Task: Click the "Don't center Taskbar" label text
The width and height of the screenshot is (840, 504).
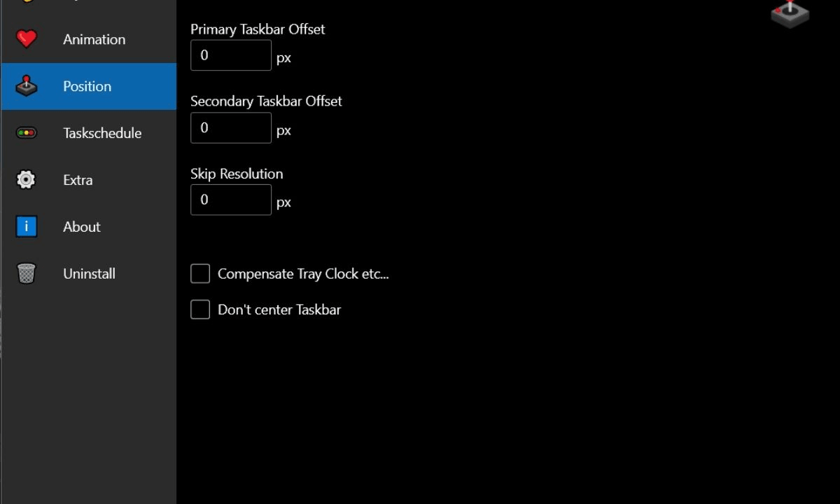Action: (x=279, y=309)
